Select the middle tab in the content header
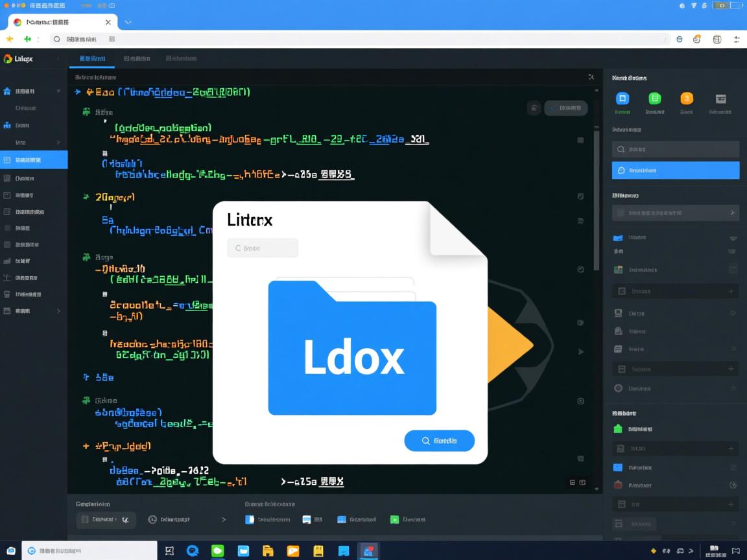The image size is (747, 560). point(137,58)
